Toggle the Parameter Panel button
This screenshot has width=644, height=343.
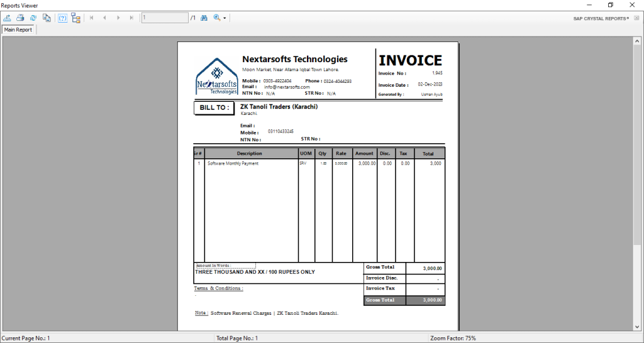(x=62, y=18)
